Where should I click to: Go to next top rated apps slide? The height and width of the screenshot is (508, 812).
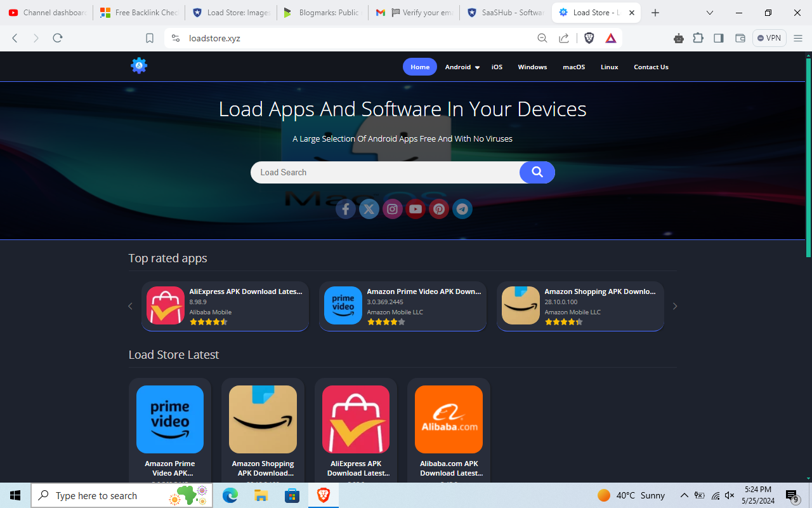tap(675, 306)
